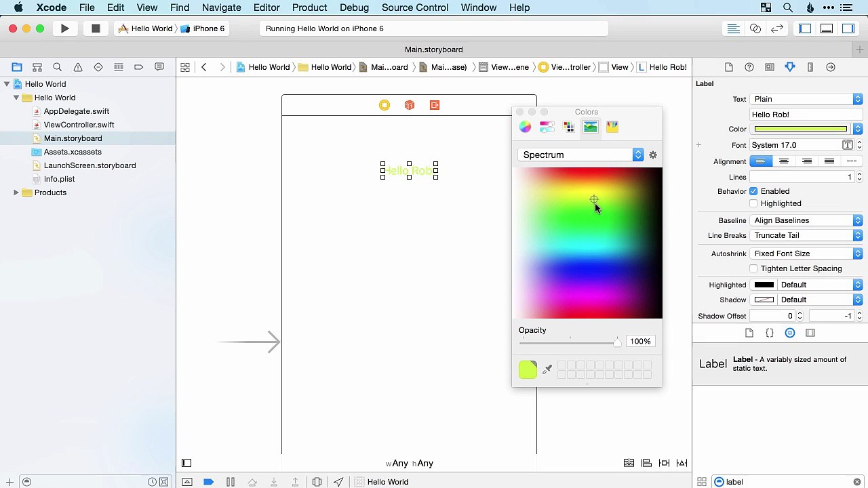Open the Find navigator

click(x=58, y=67)
